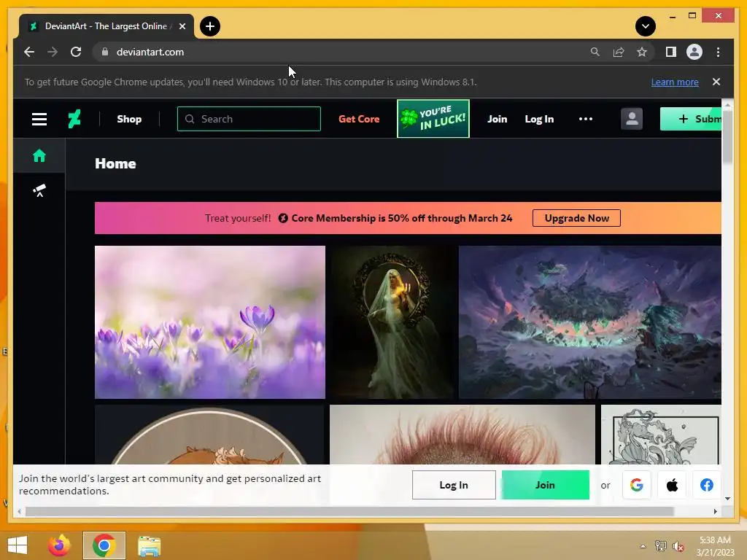This screenshot has height=560, width=747.
Task: Click the Chrome taskbar icon
Action: [104, 545]
